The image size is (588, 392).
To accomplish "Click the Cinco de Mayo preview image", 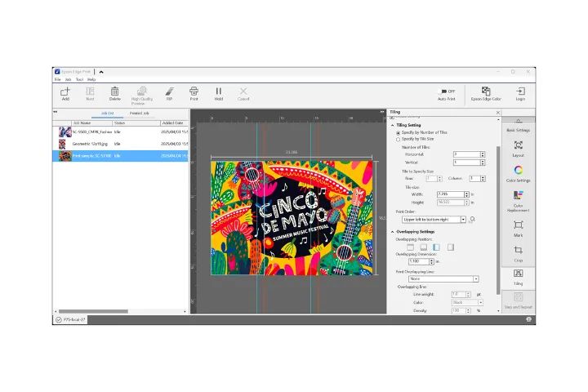I will click(x=292, y=218).
